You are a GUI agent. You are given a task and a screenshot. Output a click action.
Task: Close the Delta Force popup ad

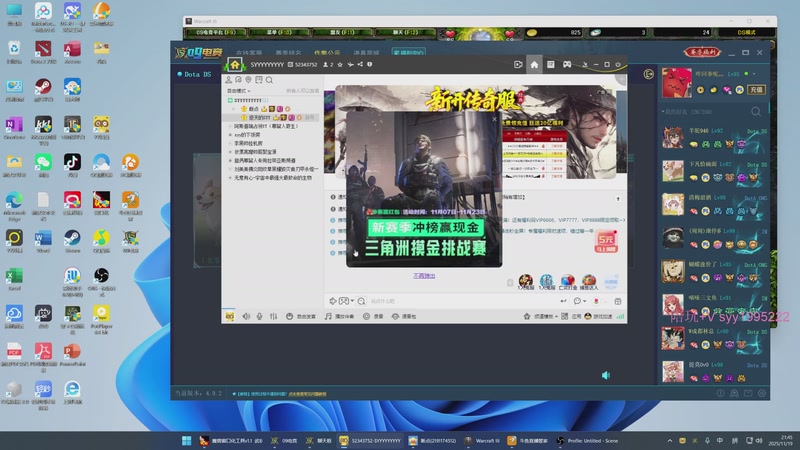pos(494,119)
